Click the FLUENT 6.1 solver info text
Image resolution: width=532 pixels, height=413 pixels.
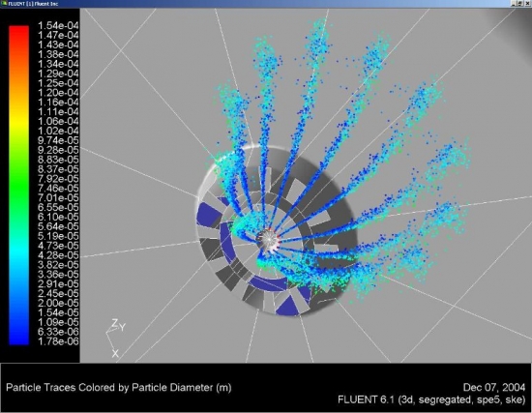(431, 399)
